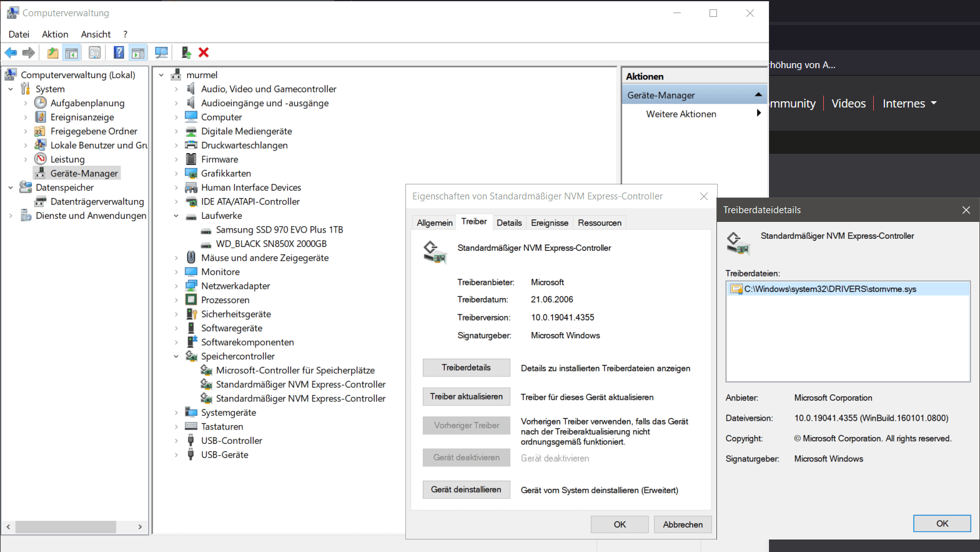Screen dimensions: 980x552
Task: Switch to the Details tab
Action: (x=509, y=223)
